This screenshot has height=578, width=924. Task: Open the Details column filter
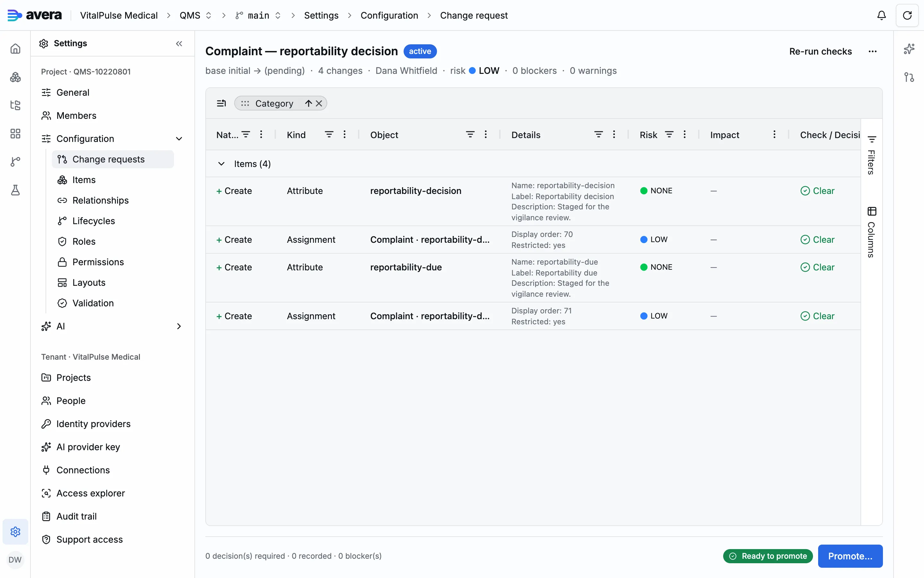(x=599, y=135)
